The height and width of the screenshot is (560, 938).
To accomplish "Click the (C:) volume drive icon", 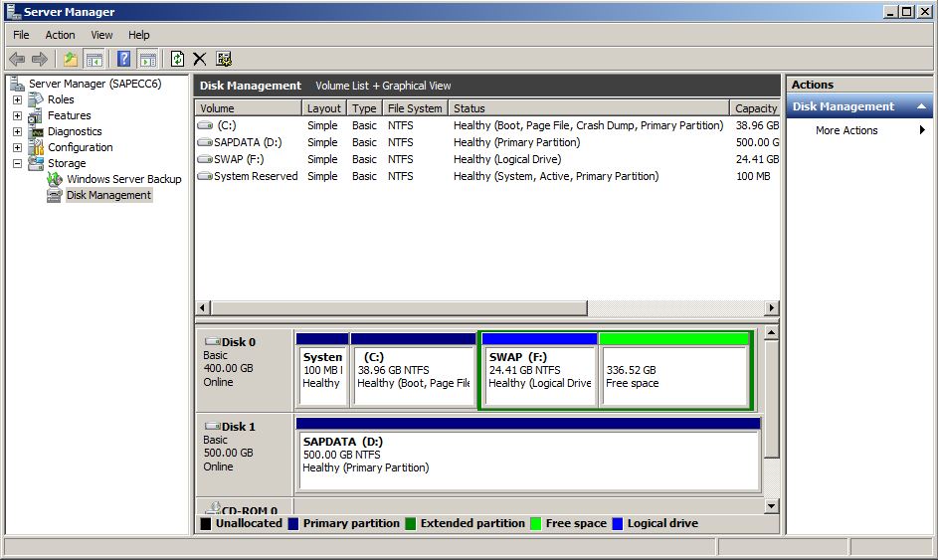I will tap(205, 125).
